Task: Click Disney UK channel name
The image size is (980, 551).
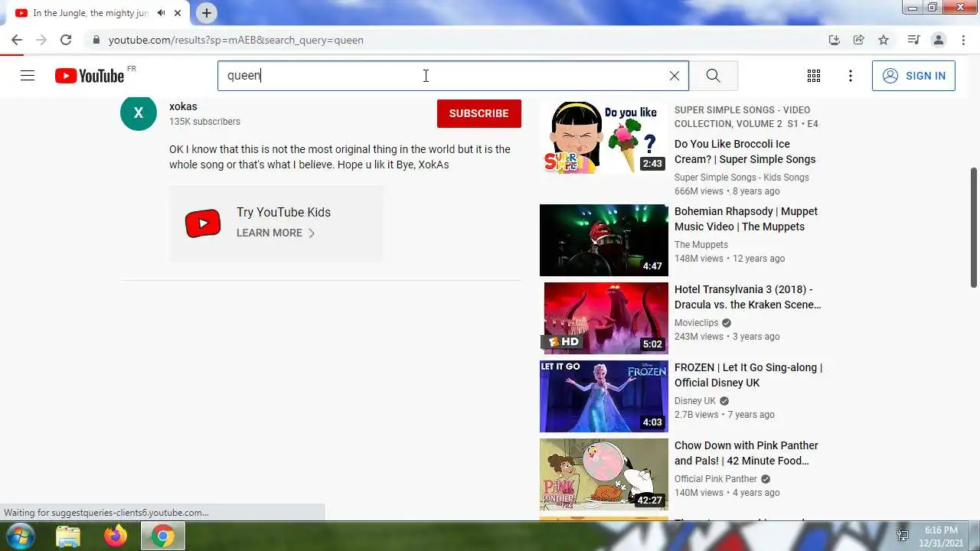Action: [x=695, y=401]
